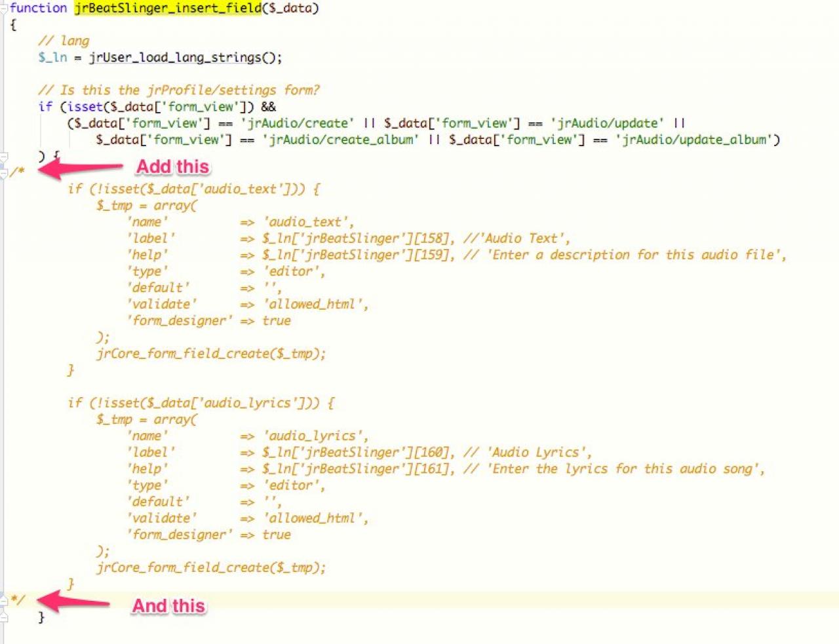Click the 'function' keyword
Screen dimensions: 839x644
[39, 8]
